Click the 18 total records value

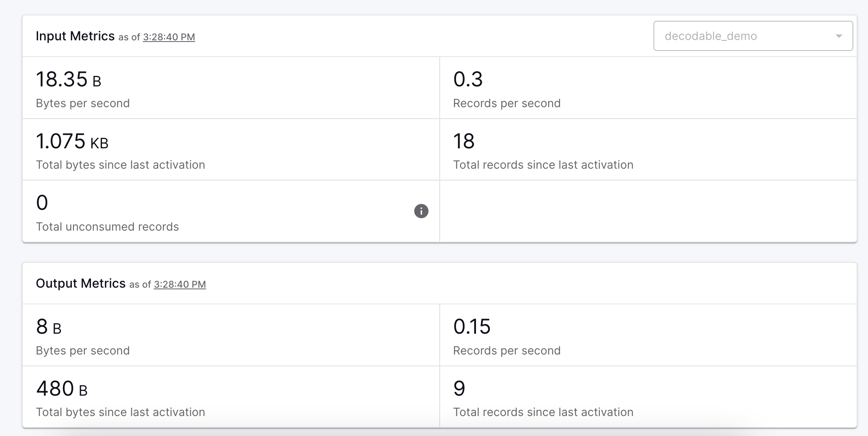(x=464, y=141)
